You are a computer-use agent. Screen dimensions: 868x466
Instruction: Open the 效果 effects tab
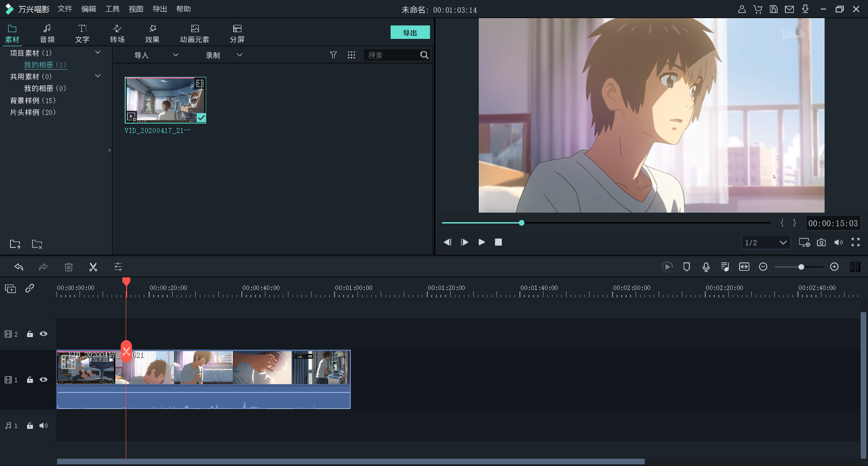coord(152,34)
